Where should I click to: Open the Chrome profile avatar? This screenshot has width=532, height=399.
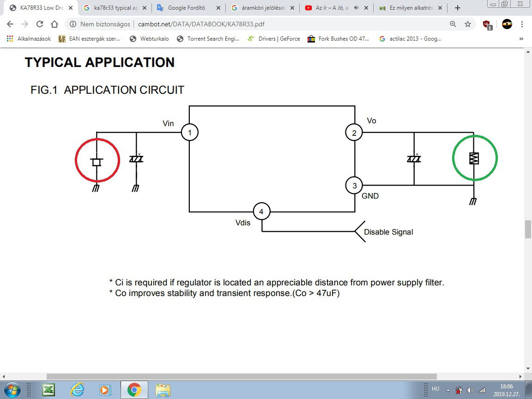[507, 24]
